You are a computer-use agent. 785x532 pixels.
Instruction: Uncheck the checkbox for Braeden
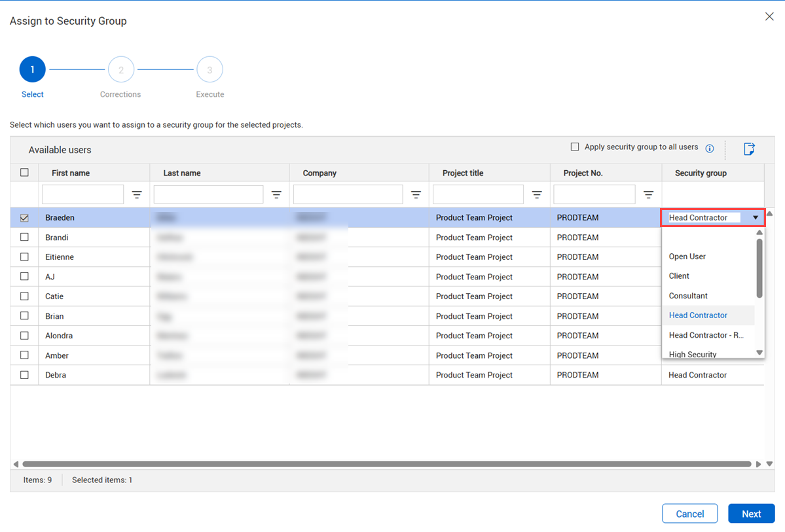(24, 218)
